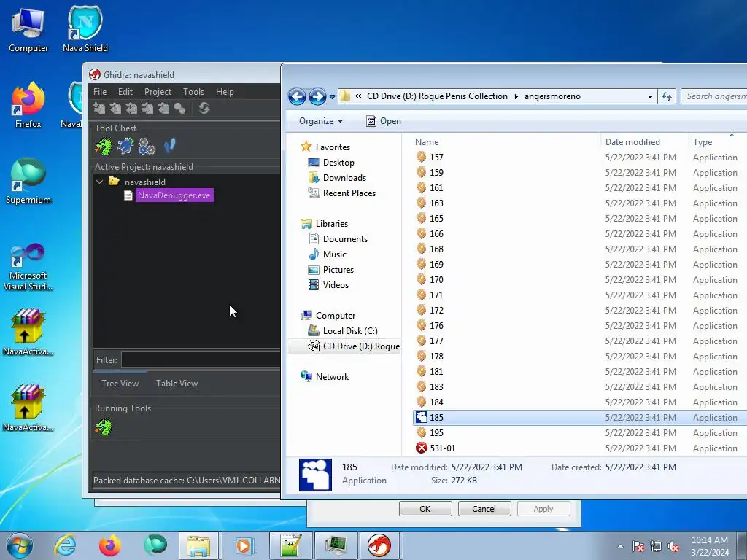Viewport: 747px width, 560px height.
Task: Open Ghidra Help menu
Action: (225, 91)
